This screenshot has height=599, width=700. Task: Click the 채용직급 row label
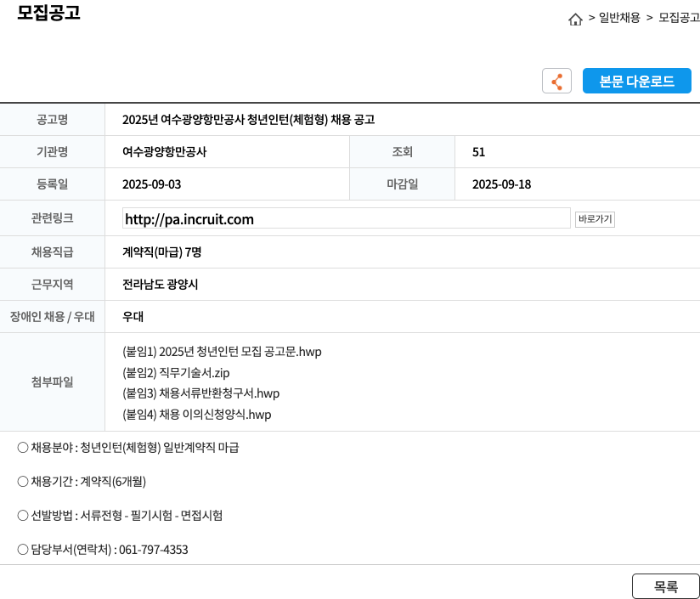pyautogui.click(x=52, y=252)
